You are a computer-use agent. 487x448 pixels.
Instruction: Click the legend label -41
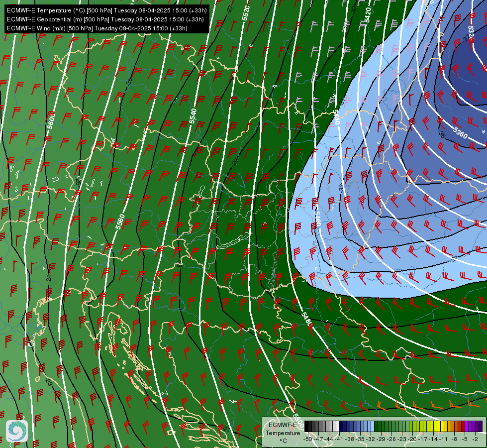(x=339, y=440)
